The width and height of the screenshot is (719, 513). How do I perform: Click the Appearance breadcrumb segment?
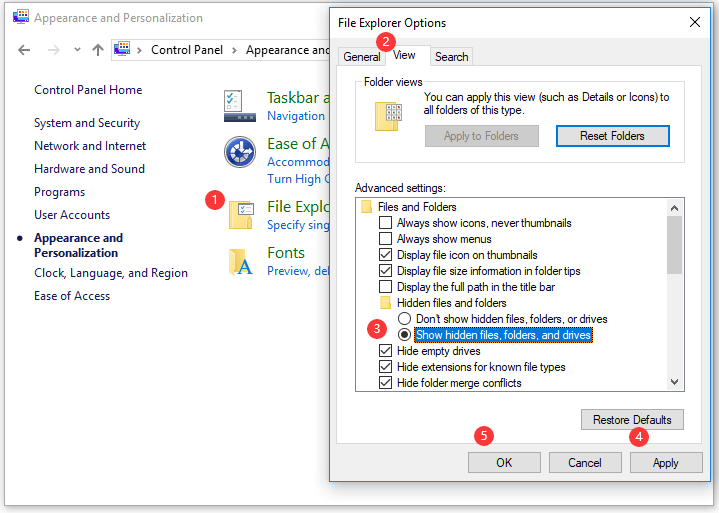[287, 50]
